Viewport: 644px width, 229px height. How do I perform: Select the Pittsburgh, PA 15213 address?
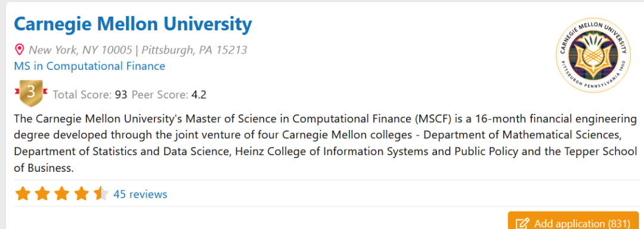(194, 50)
